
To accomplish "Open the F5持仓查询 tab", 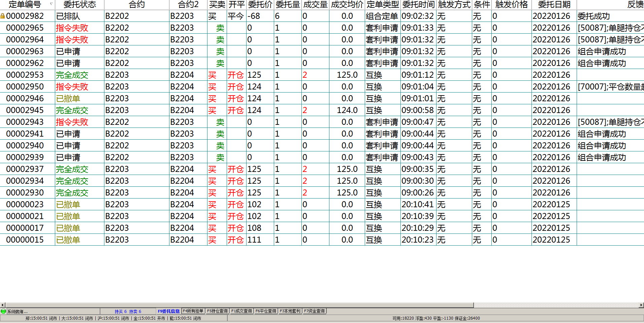I will click(x=217, y=311).
